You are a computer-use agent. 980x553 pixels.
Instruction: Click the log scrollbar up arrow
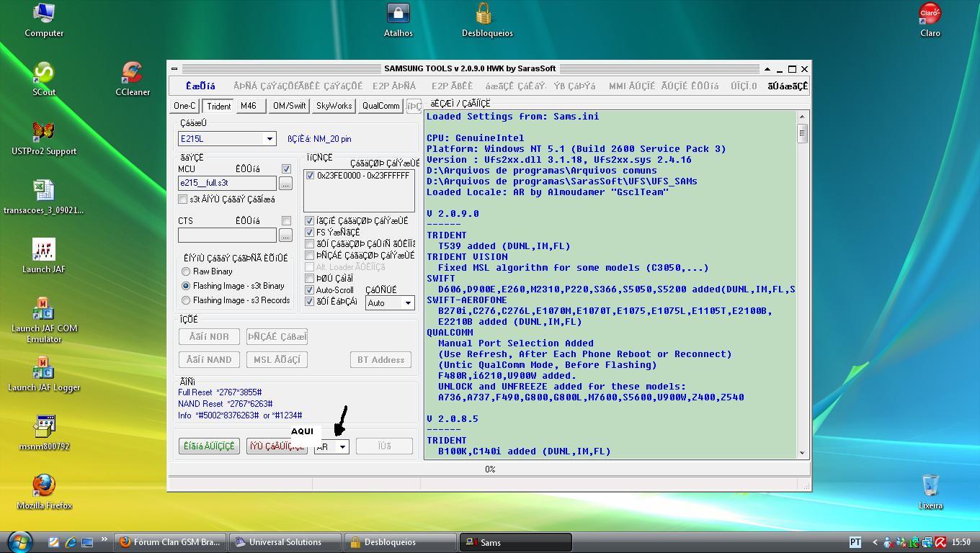coord(802,117)
